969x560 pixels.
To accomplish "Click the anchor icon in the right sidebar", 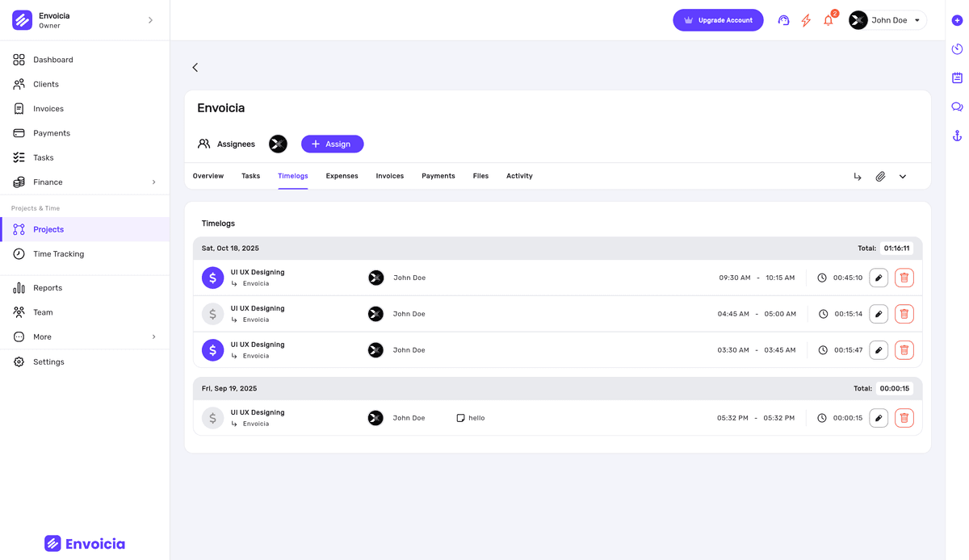I will [957, 135].
